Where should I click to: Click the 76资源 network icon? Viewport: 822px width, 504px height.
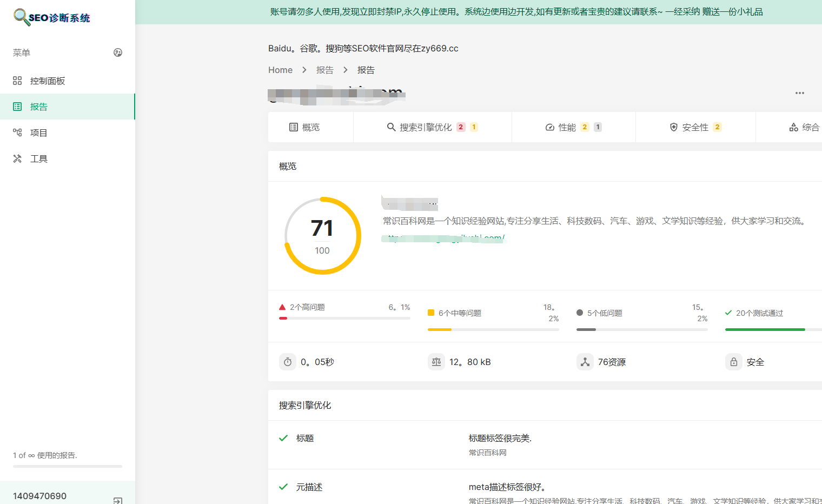click(585, 362)
